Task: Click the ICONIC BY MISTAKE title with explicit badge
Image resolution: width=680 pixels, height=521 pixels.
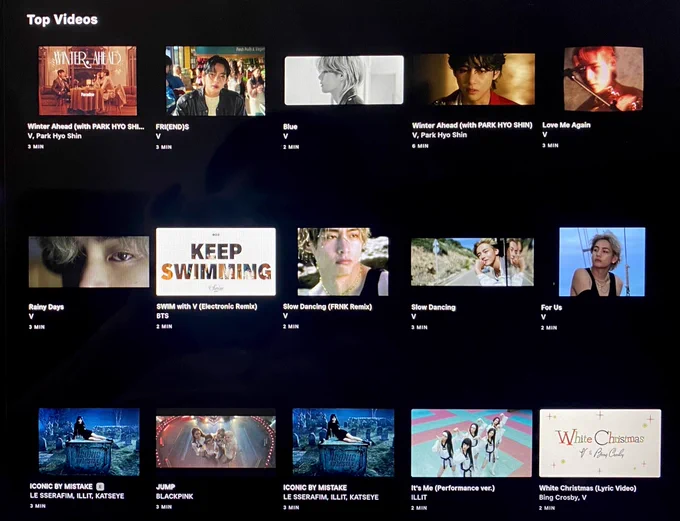Action: [x=61, y=486]
